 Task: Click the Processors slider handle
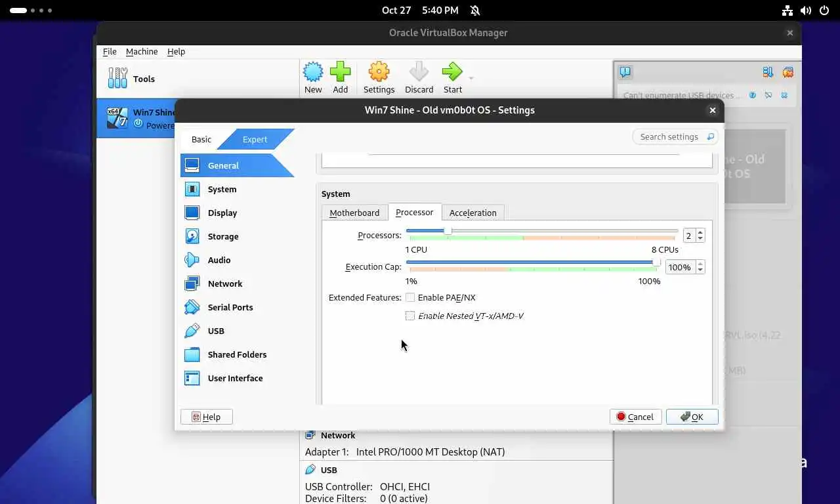(x=448, y=231)
